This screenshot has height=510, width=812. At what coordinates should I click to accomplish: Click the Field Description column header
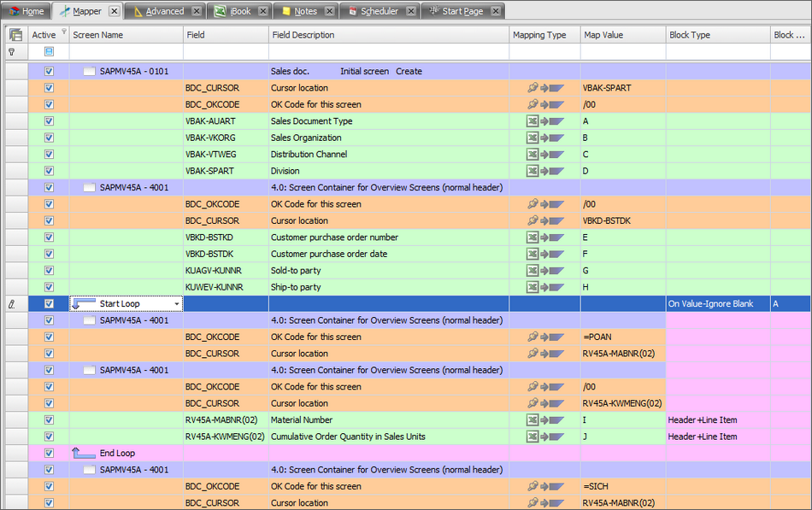tap(303, 35)
